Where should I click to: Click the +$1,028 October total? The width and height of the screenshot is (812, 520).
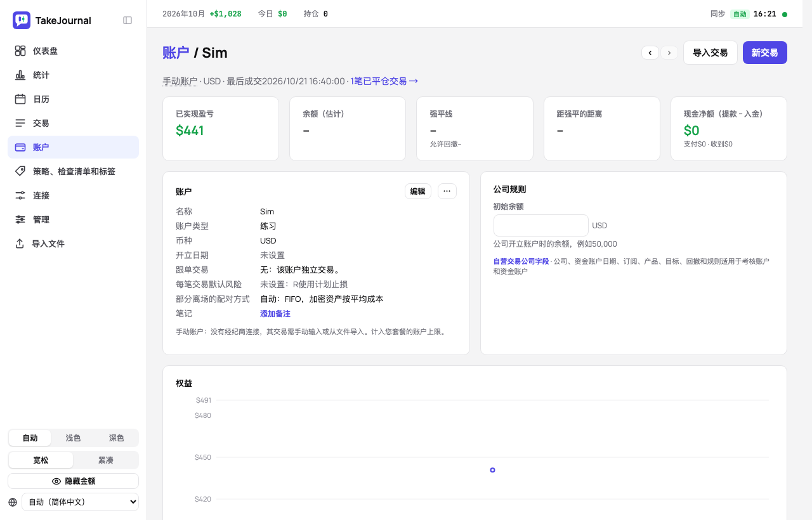[225, 14]
